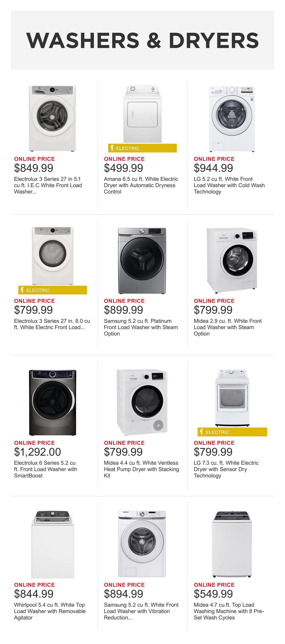Open the Amana electric dryer product photo
This screenshot has width=285, height=644.
tap(142, 114)
